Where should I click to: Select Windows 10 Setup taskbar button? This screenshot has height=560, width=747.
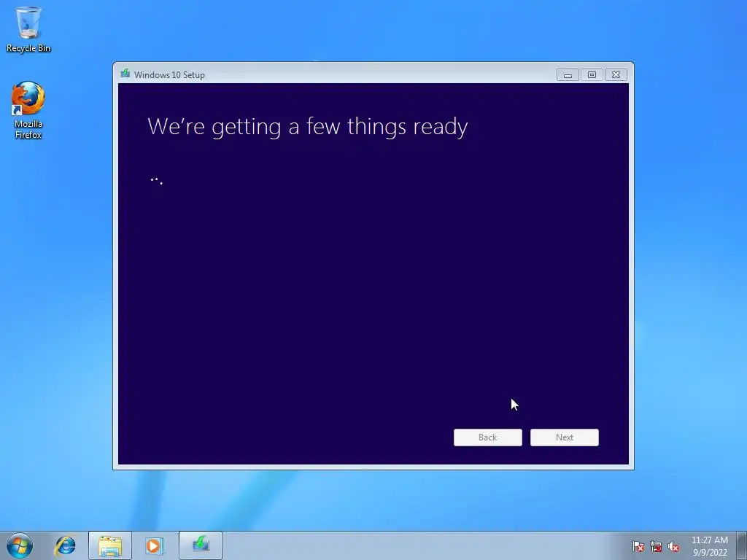[201, 545]
